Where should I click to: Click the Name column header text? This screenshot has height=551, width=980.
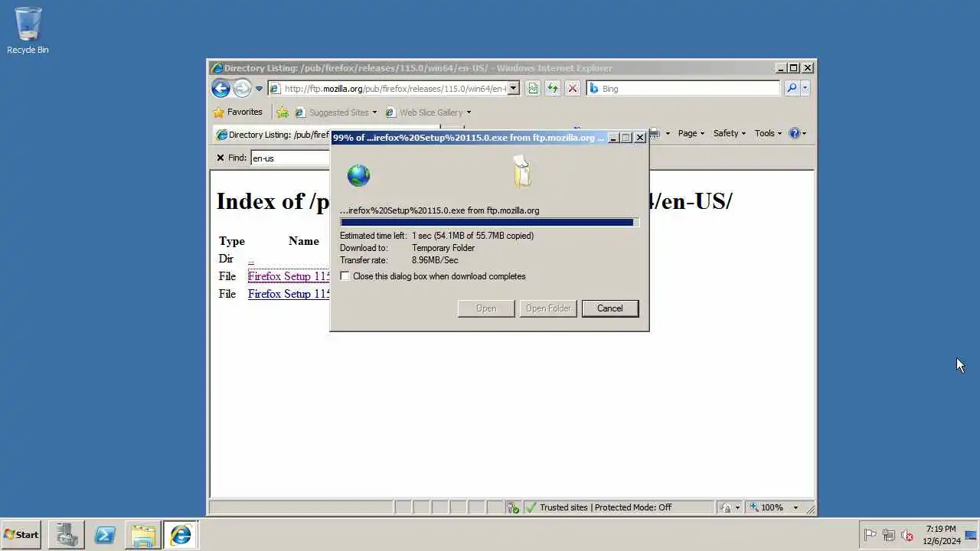(x=304, y=241)
